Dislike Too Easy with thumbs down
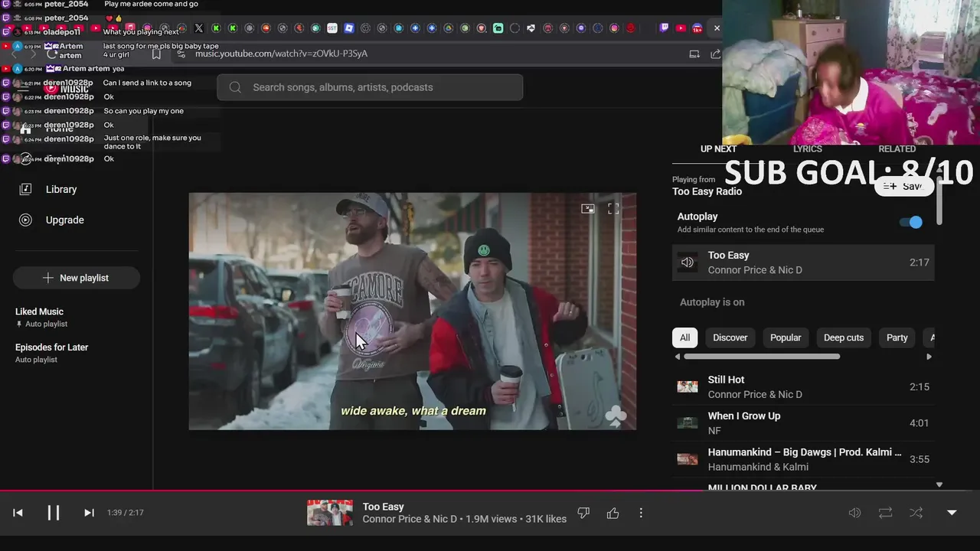Screen dimensions: 980x551 pos(583,513)
